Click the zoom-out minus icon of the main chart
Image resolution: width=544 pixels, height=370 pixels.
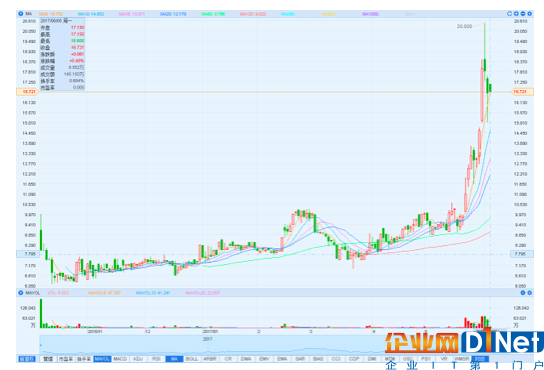523,14
